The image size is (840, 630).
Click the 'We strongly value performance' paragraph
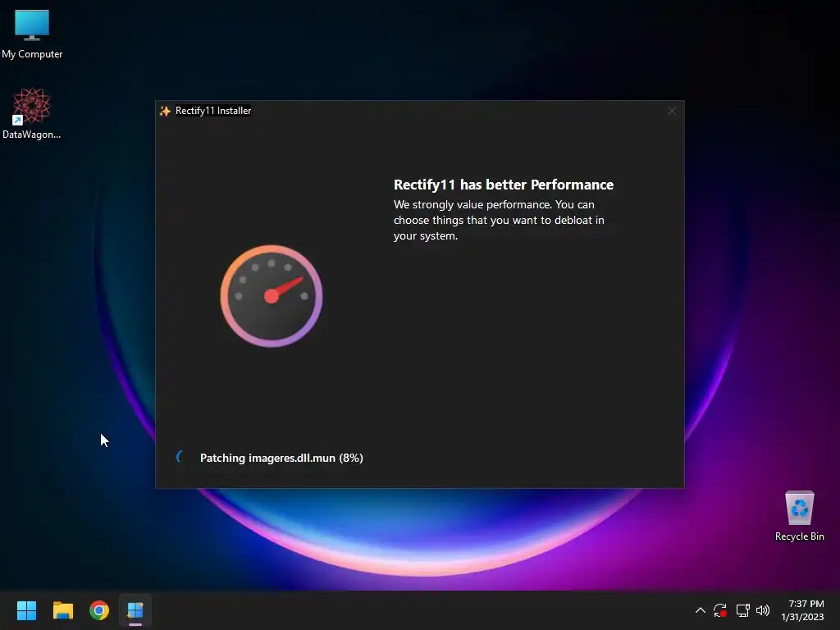[499, 220]
